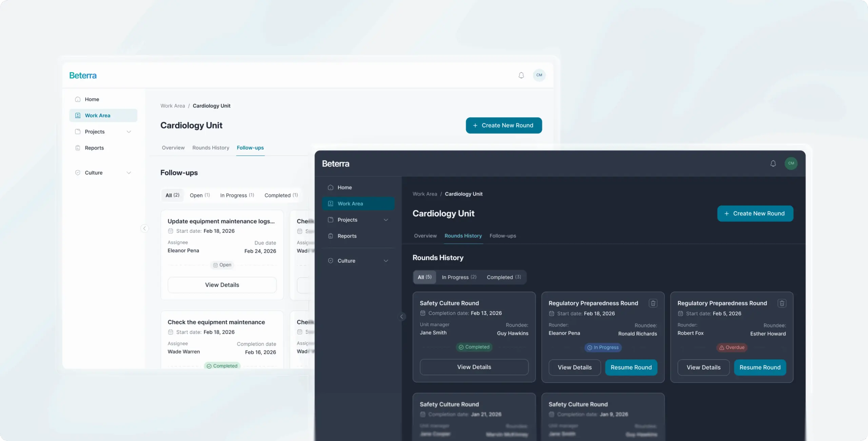Image resolution: width=868 pixels, height=441 pixels.
Task: Click Culture shield icon in the dark window sidebar
Action: [x=331, y=261]
